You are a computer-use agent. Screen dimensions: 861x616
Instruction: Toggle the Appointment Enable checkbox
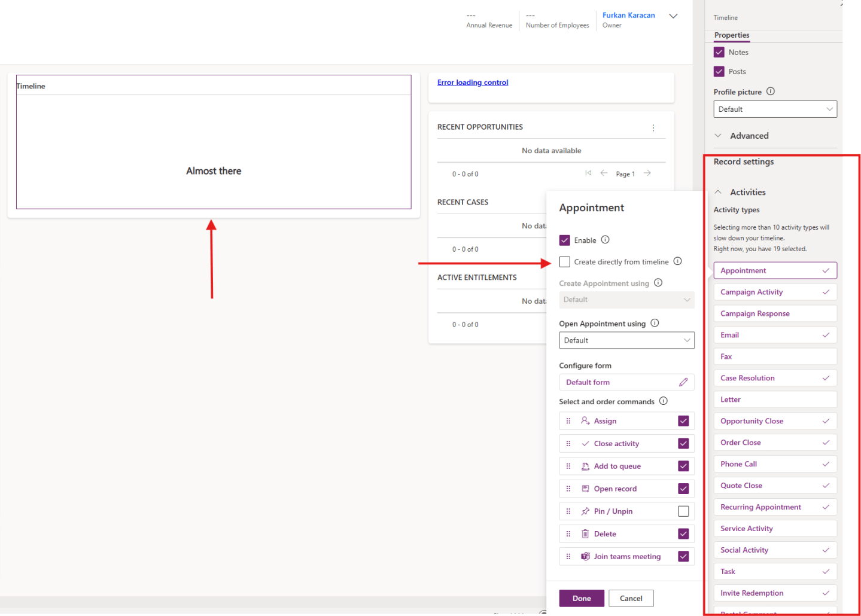[x=565, y=240]
